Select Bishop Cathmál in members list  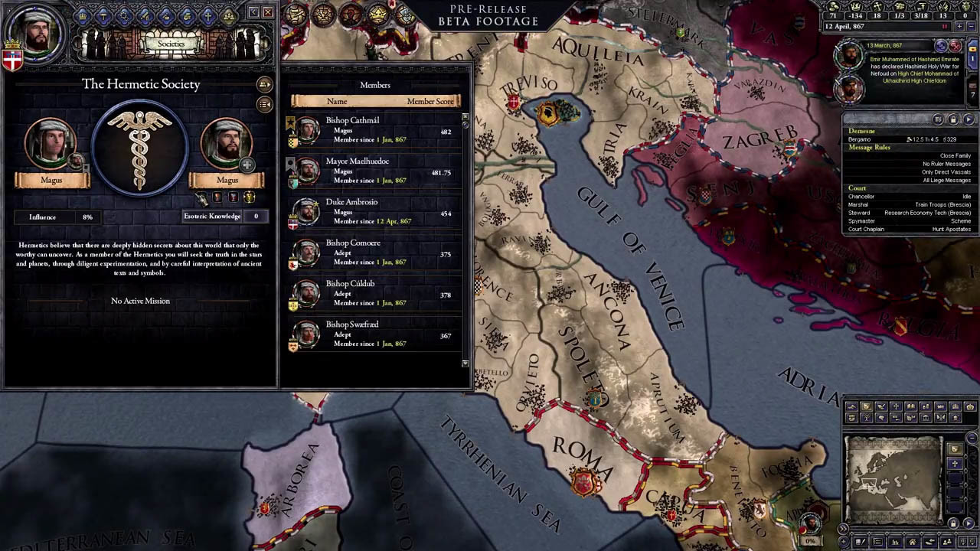(x=374, y=130)
